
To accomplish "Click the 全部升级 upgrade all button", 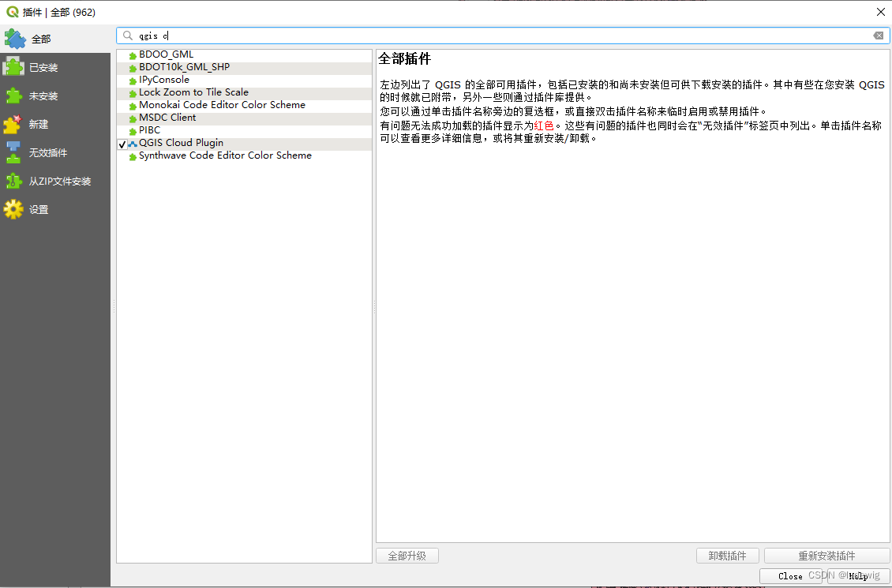I will tap(407, 556).
